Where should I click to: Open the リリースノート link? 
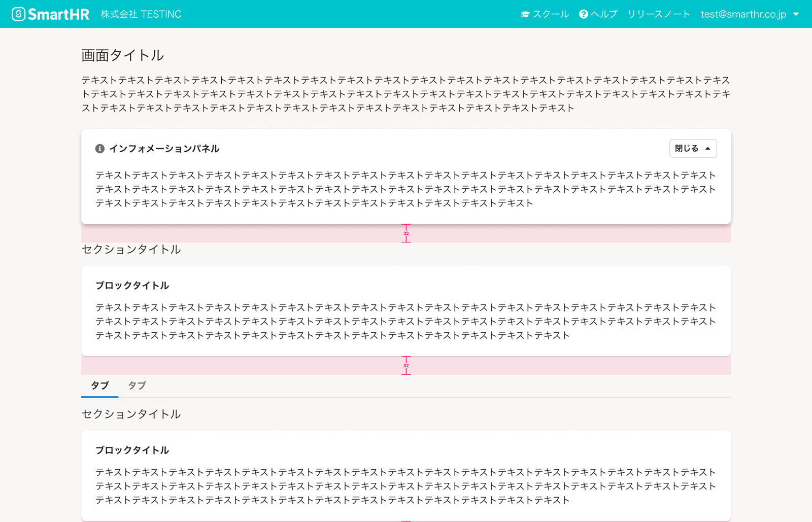(x=659, y=14)
